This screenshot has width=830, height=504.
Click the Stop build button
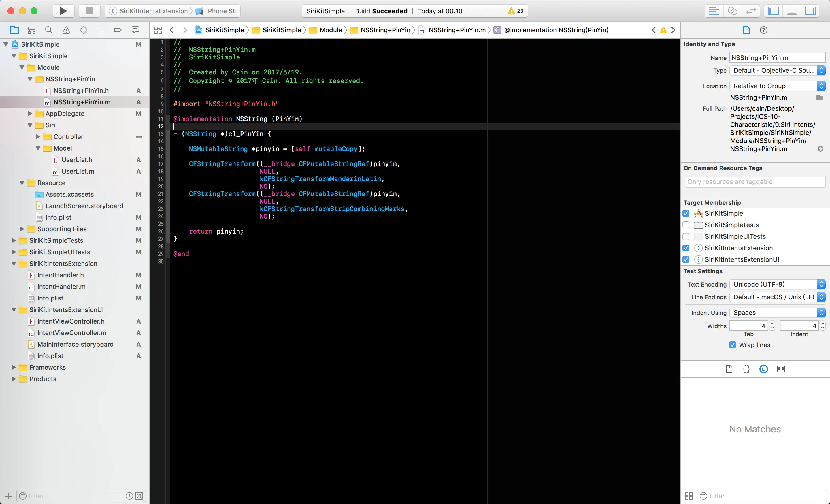[x=89, y=11]
